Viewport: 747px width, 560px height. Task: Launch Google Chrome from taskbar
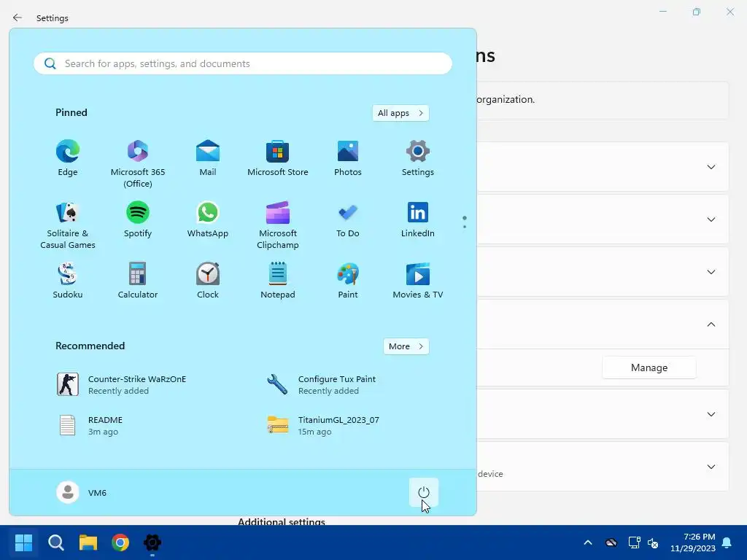click(120, 542)
